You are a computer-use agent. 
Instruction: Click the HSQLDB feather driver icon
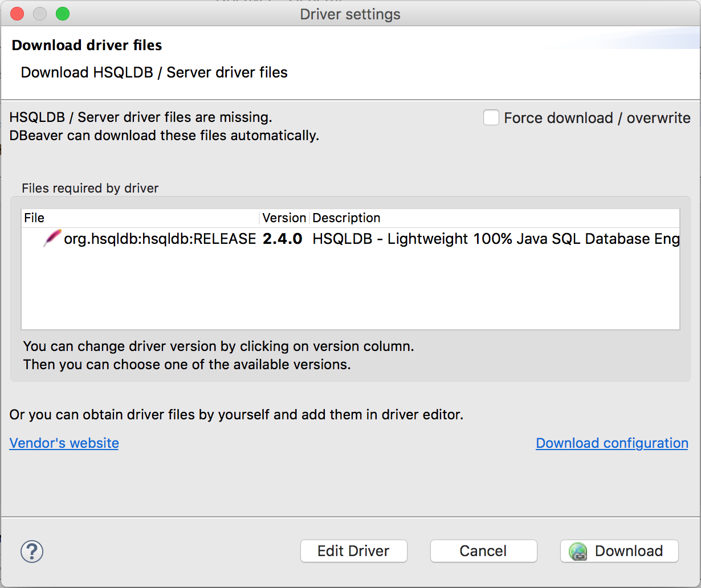coord(51,238)
